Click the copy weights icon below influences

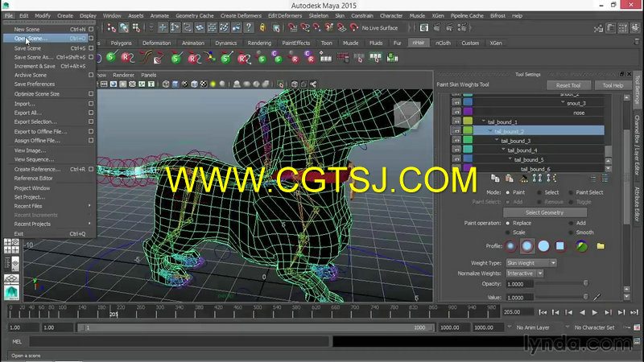click(x=495, y=178)
